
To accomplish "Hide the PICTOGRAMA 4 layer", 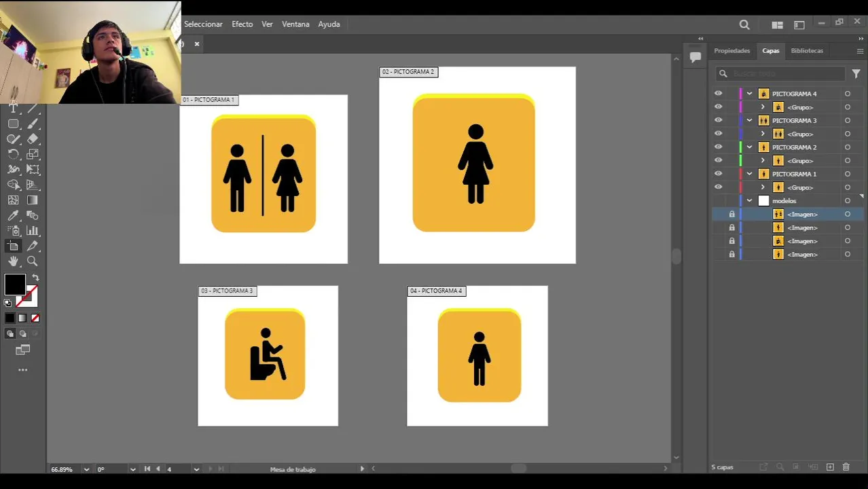I will pos(718,94).
